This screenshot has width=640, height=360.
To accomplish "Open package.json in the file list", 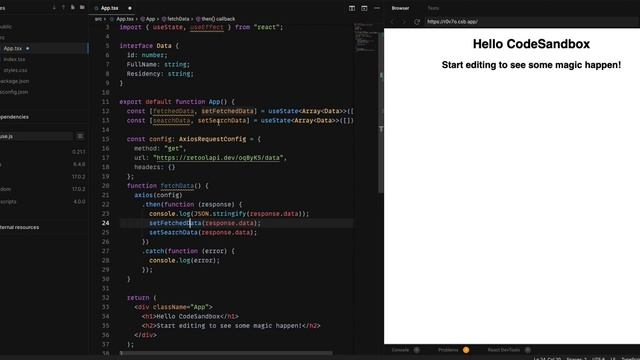I will [15, 81].
